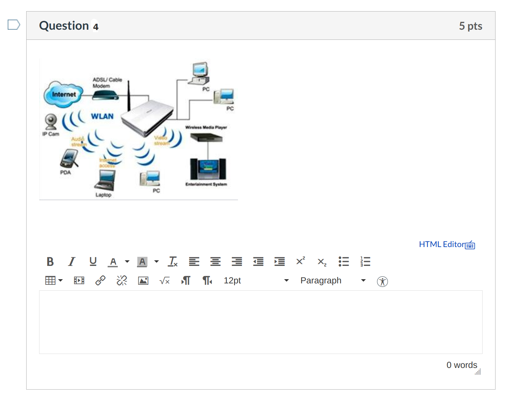Screen dimensions: 506x420
Task: Open the embed image tool
Action: (x=143, y=281)
